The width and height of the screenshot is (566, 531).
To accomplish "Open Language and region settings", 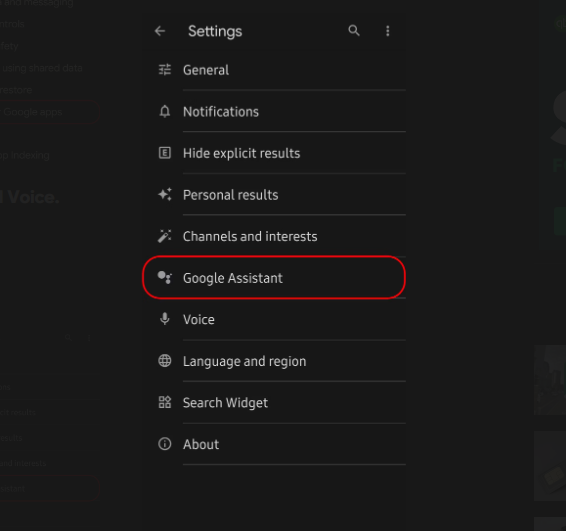I will [274, 361].
